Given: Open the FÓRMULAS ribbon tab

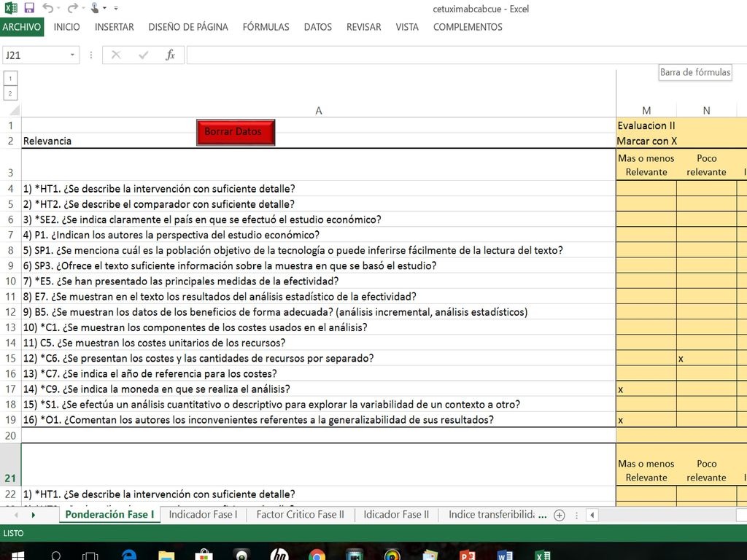Looking at the screenshot, I should (266, 27).
